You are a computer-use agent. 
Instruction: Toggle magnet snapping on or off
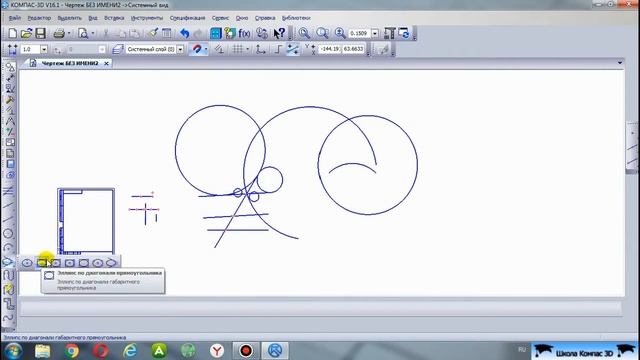pos(197,49)
